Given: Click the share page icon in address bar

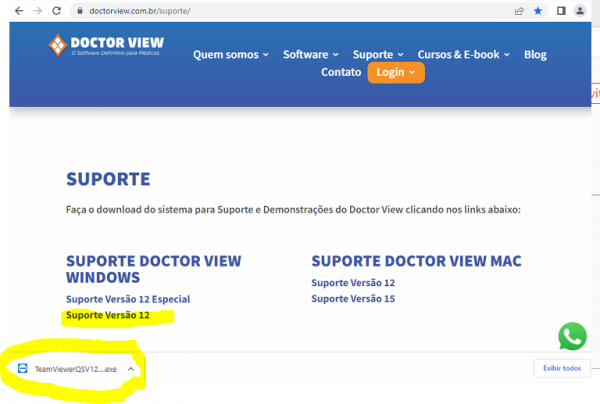Looking at the screenshot, I should [518, 10].
